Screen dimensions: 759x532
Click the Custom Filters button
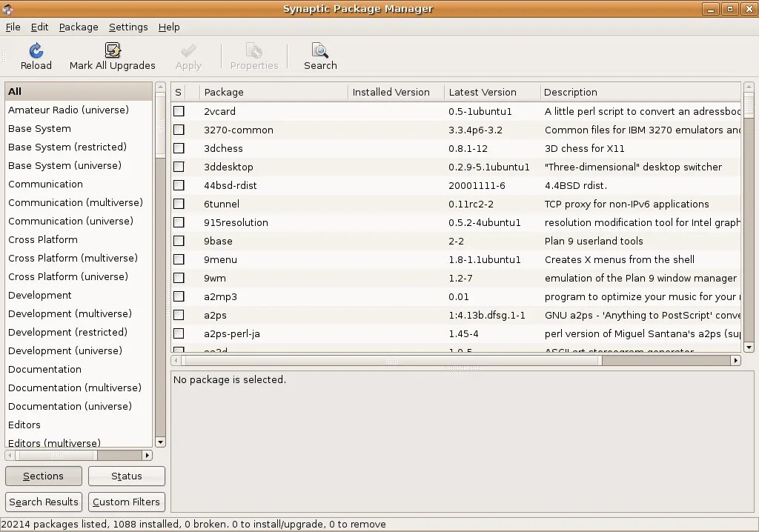point(126,502)
